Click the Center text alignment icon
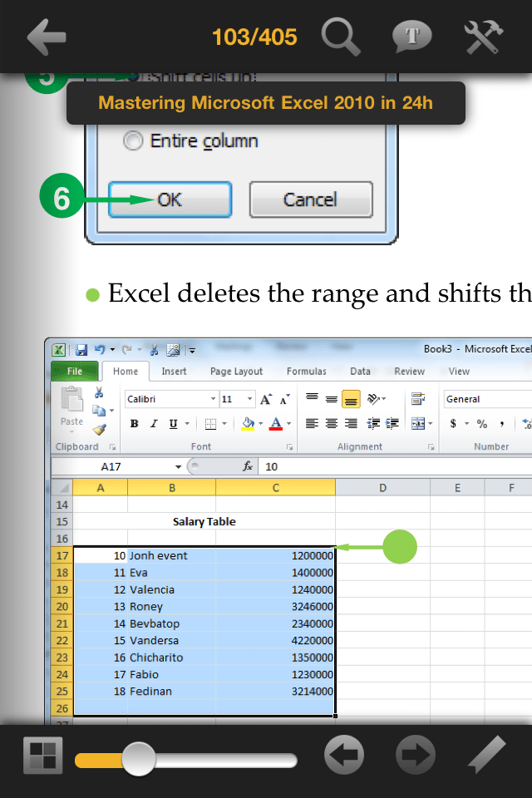Viewport: 532px width, 798px height. click(x=332, y=423)
